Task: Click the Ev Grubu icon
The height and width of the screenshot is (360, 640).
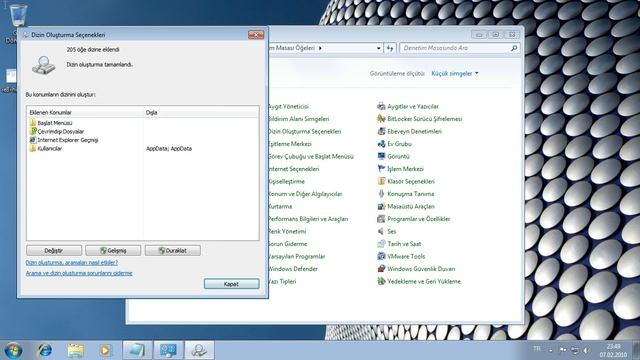Action: pos(381,144)
